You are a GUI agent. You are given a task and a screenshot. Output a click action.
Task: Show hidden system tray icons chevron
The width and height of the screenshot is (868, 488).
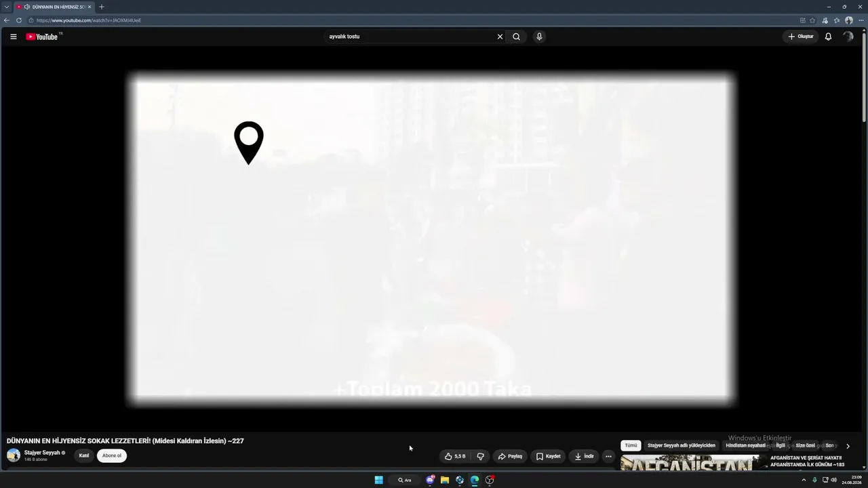(x=804, y=480)
